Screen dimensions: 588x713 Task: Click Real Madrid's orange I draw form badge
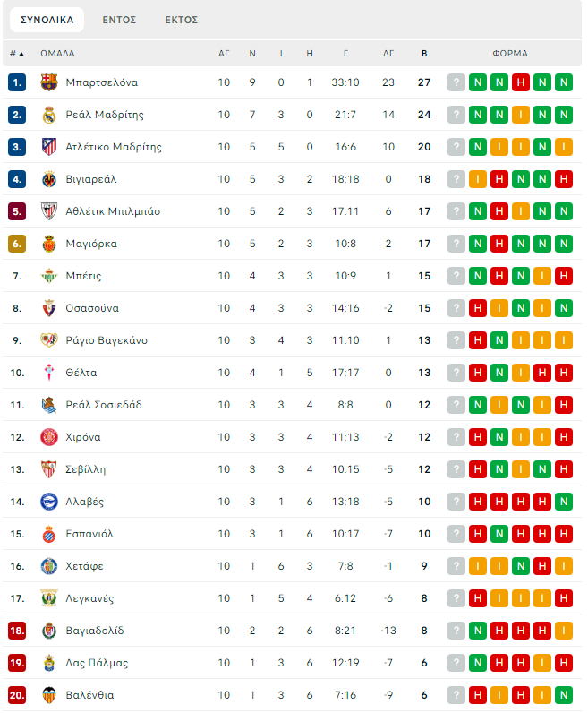pos(521,115)
